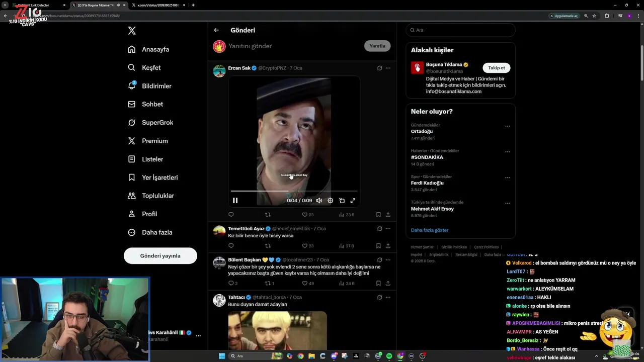
Task: Bookmark this page with star icon
Action: (594, 16)
